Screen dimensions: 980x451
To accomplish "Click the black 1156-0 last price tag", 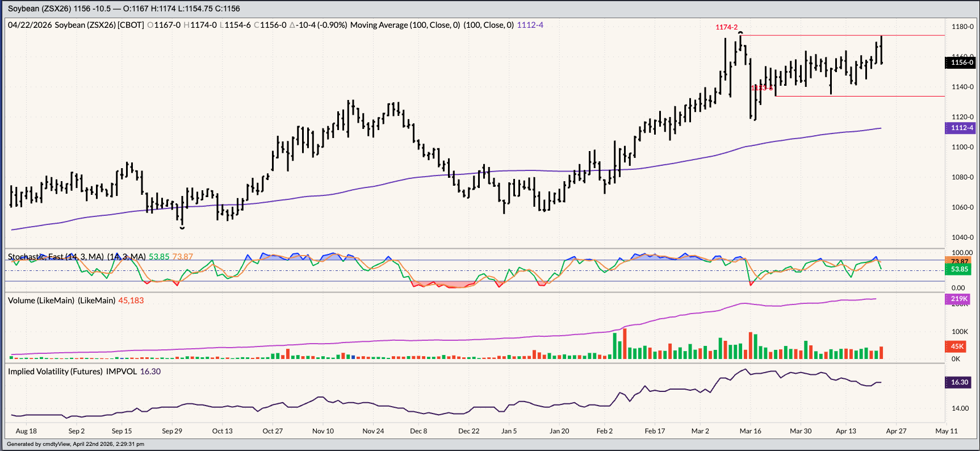I will coord(961,62).
